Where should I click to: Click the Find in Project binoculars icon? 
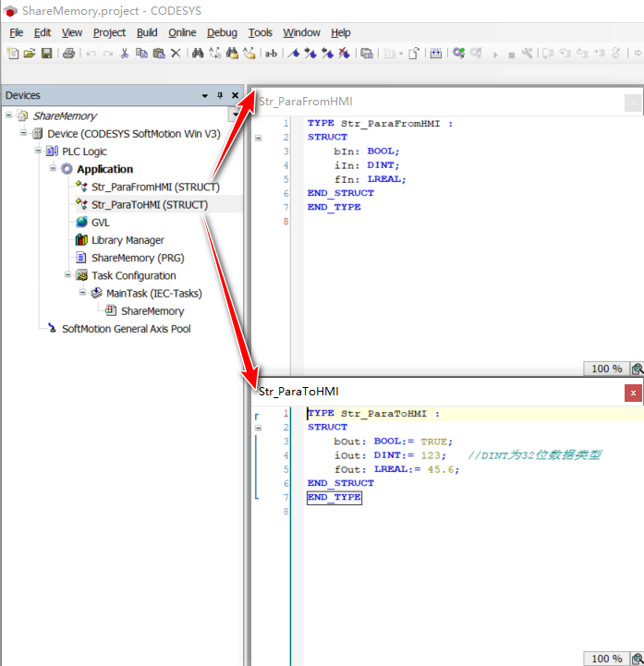pos(232,53)
